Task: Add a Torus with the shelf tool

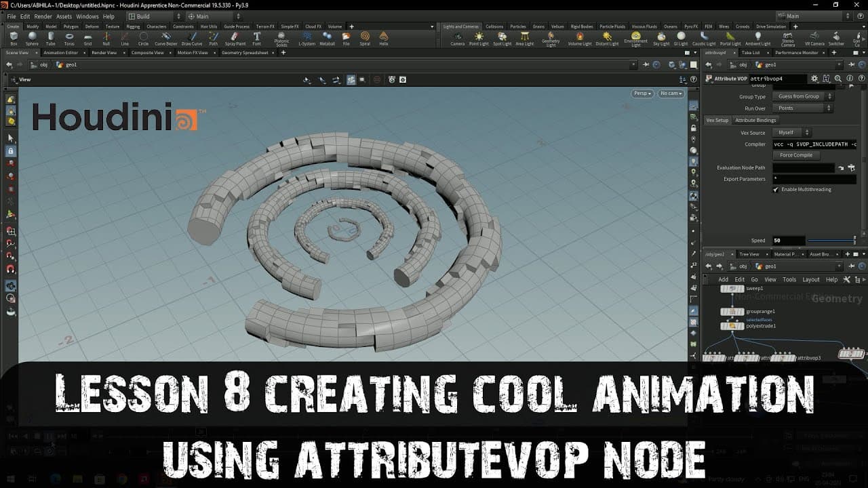Action: tap(69, 38)
